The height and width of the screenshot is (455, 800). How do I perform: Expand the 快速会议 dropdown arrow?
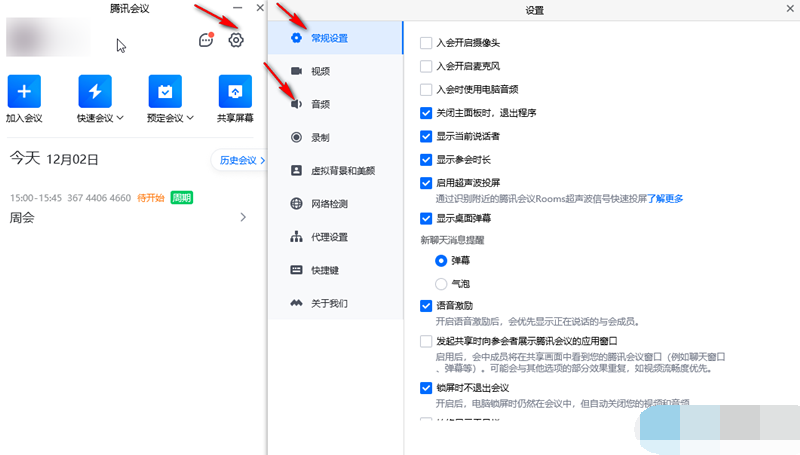121,119
